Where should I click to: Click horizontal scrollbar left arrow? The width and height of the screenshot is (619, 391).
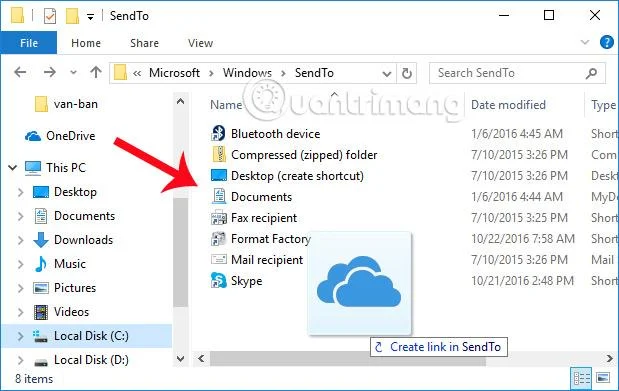(201, 358)
